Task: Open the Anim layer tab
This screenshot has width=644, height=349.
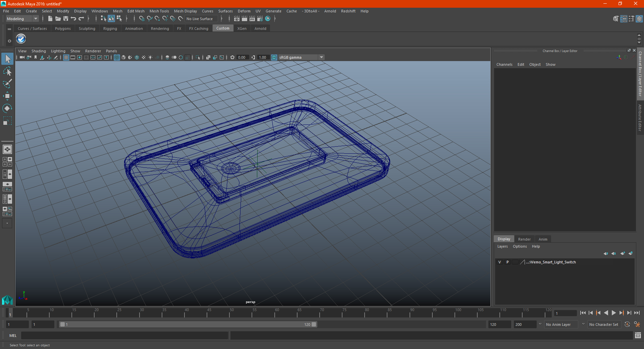Action: coord(543,239)
